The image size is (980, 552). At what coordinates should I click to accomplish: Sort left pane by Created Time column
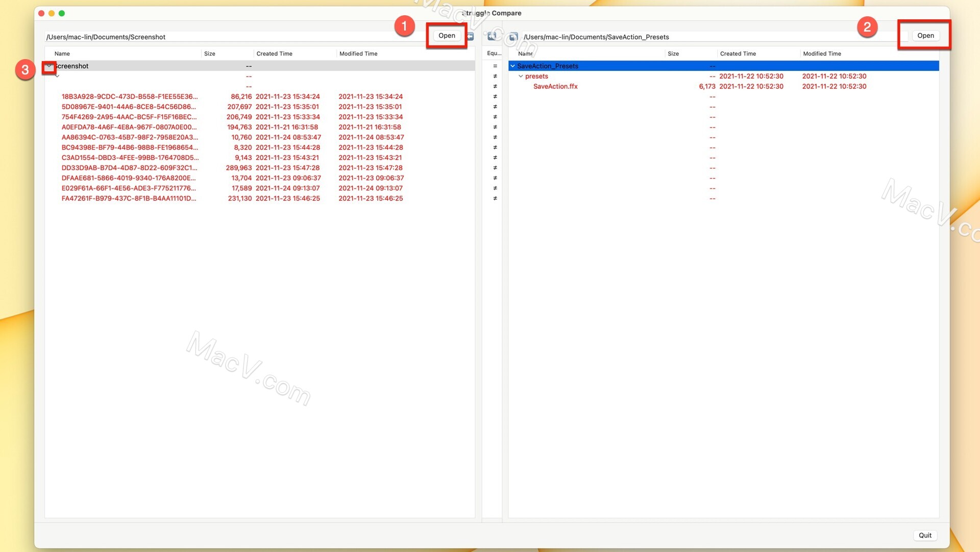click(295, 54)
